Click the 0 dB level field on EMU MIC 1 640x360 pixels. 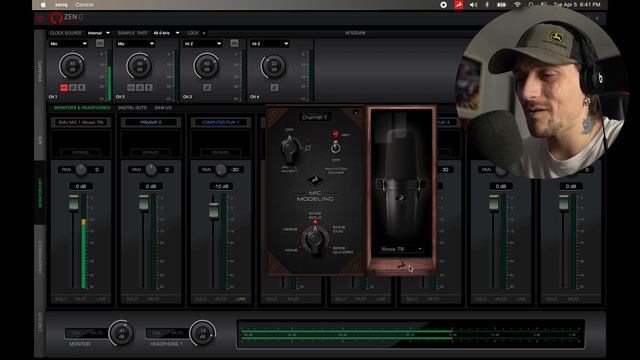[81, 186]
